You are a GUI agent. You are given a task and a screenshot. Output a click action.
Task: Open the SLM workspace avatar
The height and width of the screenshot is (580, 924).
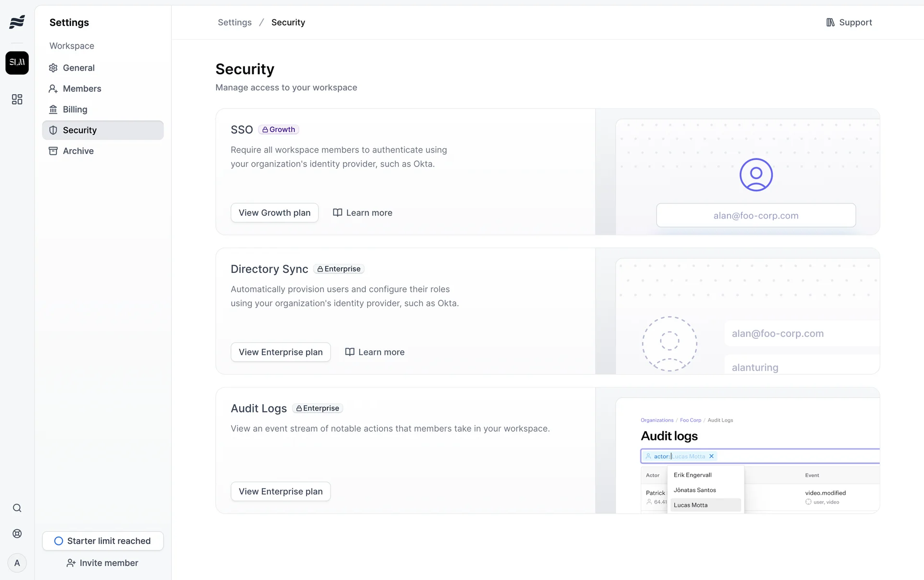pos(17,63)
